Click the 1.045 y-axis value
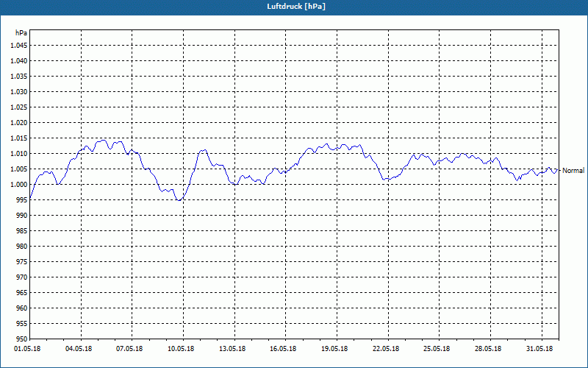Screen dimensions: 588x368 [20, 46]
